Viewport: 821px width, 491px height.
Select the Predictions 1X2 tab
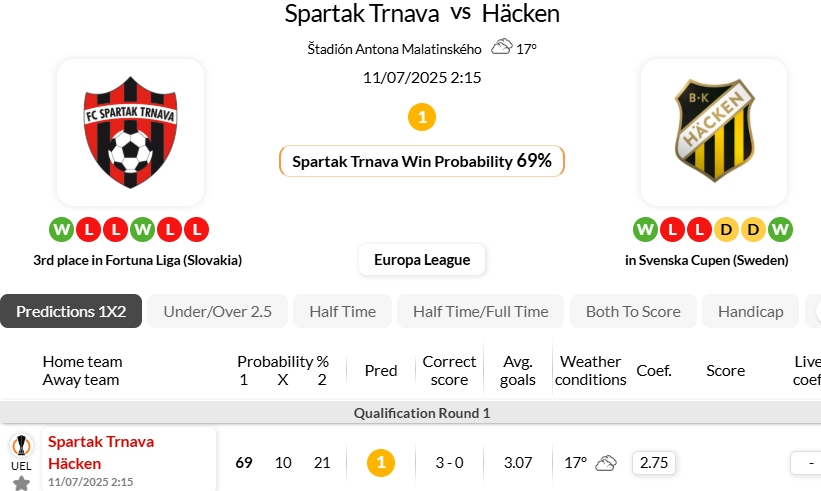pos(71,311)
